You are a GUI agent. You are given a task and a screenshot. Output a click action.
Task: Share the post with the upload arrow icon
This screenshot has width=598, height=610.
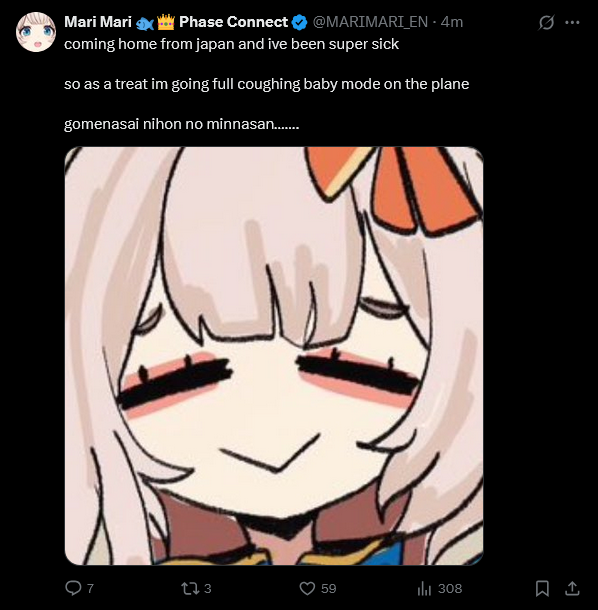pyautogui.click(x=572, y=588)
